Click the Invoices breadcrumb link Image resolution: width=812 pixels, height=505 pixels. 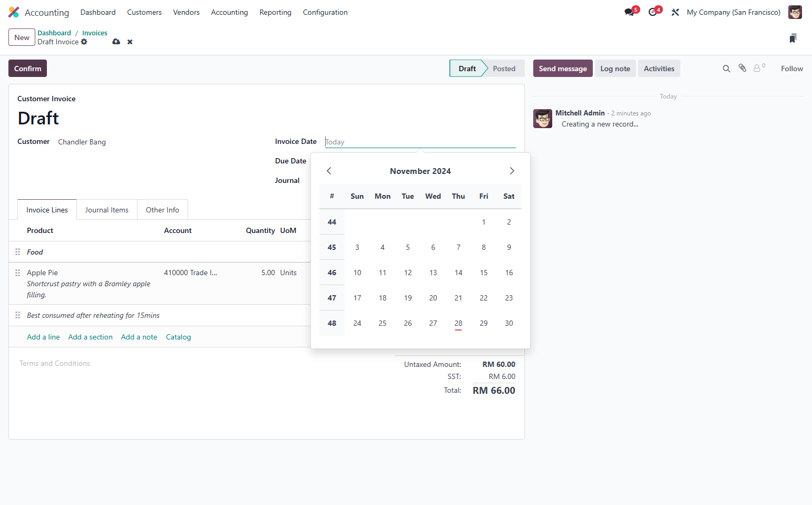point(95,33)
